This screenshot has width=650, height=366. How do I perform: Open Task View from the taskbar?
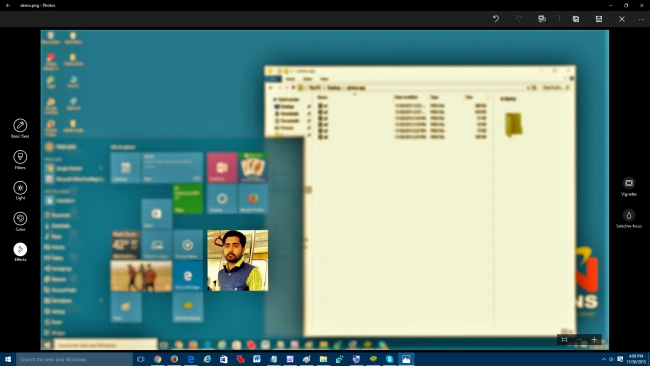point(141,359)
